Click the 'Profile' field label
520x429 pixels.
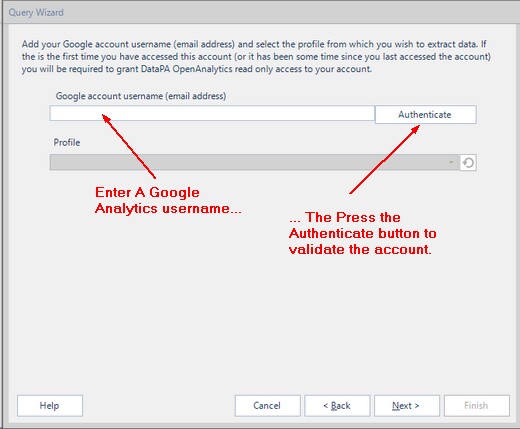click(x=67, y=143)
